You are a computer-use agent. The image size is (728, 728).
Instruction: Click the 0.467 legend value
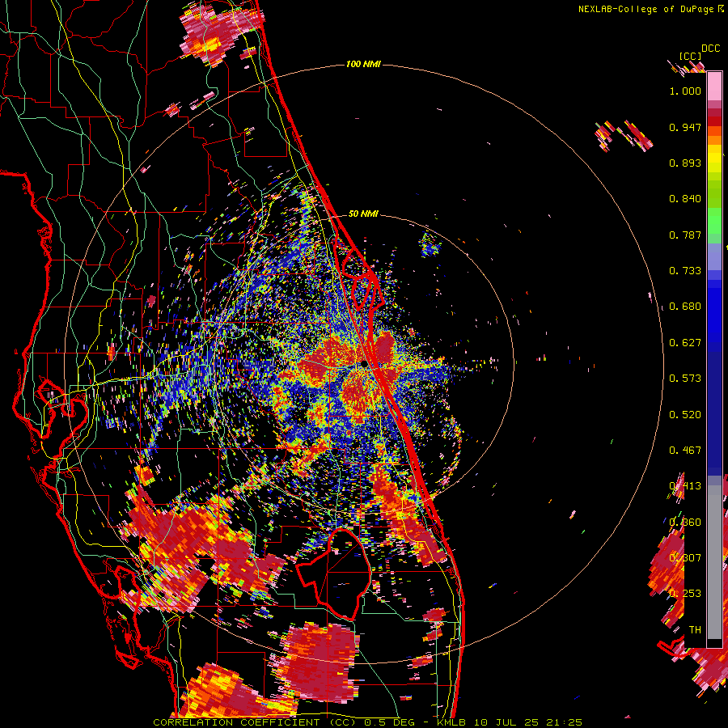coord(685,451)
